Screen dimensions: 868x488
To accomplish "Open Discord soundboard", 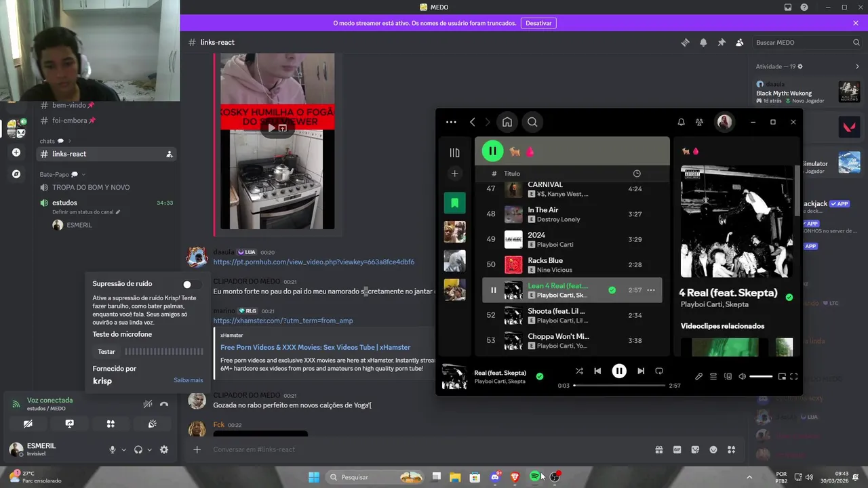I will (152, 424).
